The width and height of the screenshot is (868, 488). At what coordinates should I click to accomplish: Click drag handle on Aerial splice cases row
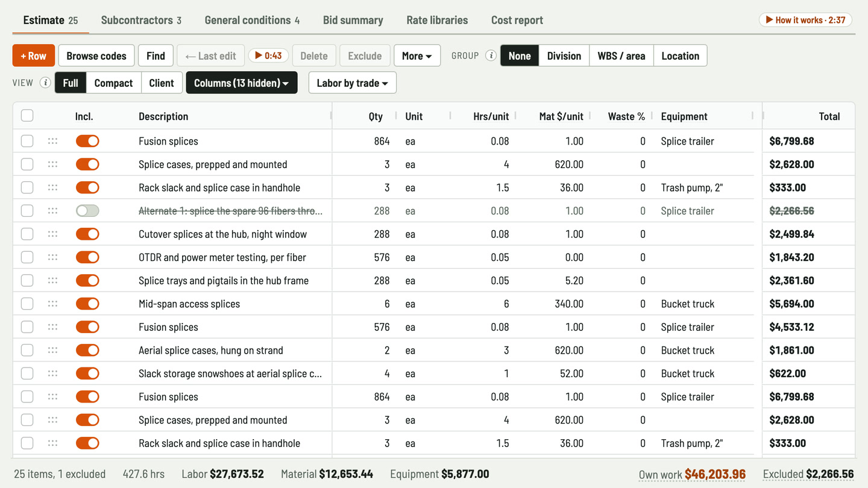click(52, 350)
